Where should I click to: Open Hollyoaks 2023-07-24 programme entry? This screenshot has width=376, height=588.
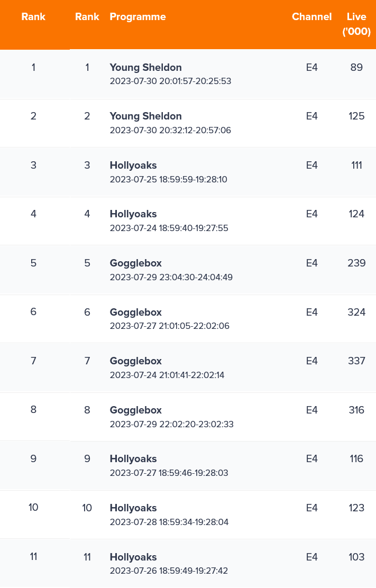[133, 214]
